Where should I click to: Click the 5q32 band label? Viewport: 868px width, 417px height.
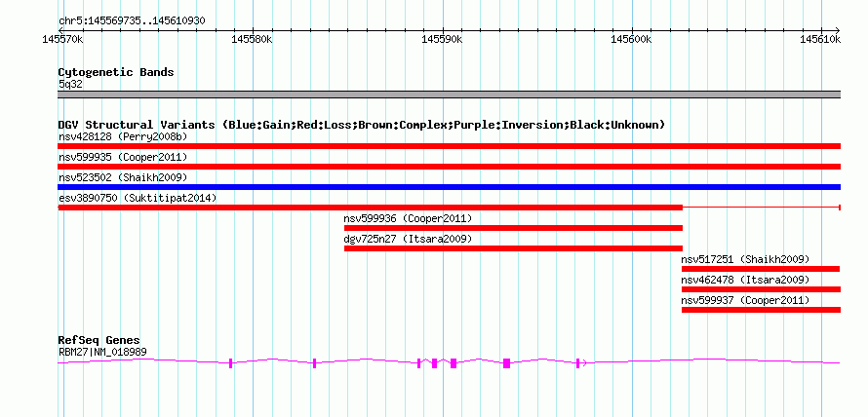[70, 85]
